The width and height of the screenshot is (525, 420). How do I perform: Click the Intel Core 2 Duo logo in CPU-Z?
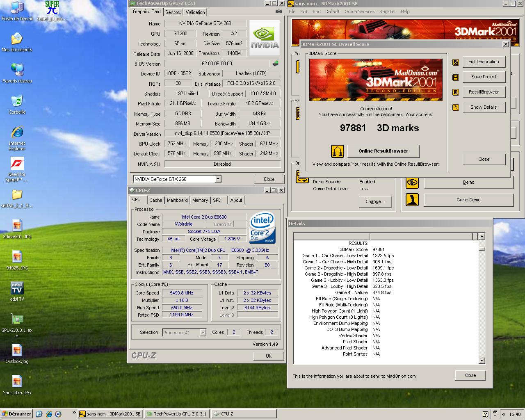point(262,227)
